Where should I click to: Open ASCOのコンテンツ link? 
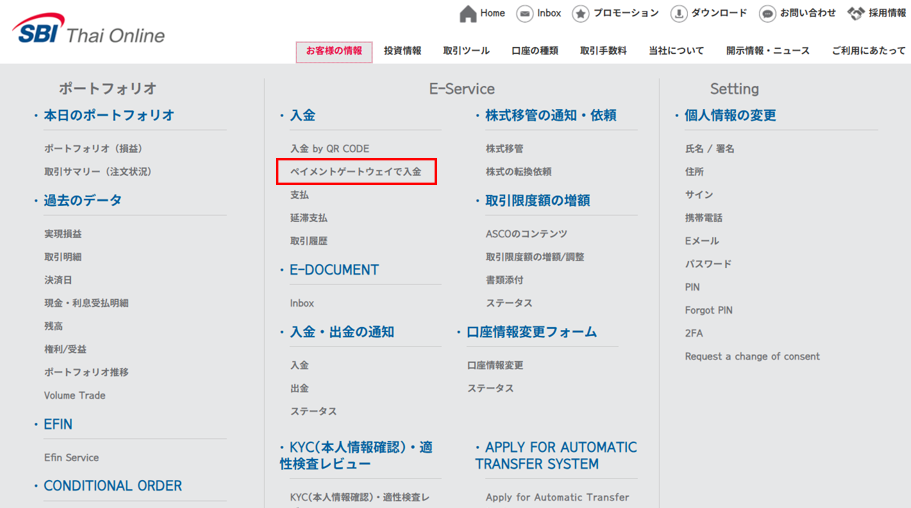pos(526,234)
